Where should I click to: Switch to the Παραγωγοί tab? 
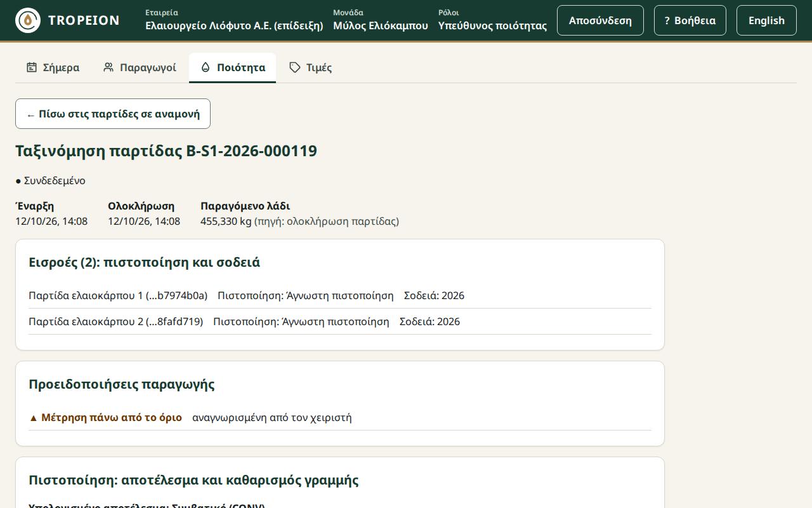tap(140, 67)
